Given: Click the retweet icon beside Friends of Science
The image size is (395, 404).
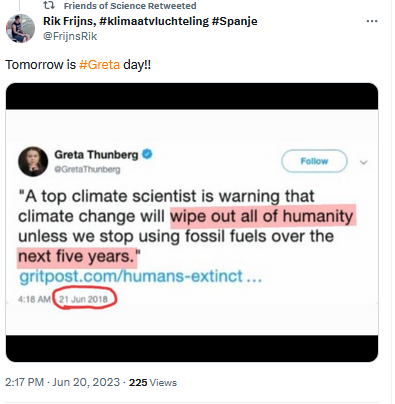Looking at the screenshot, I should 49,5.
